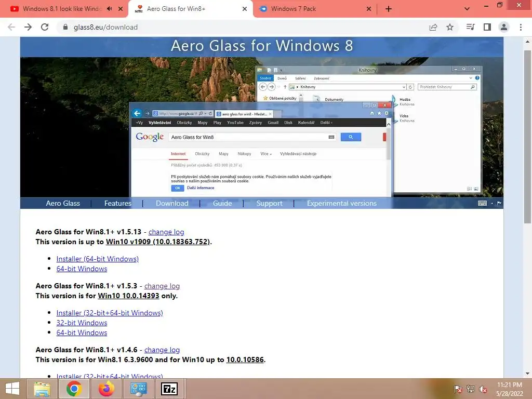Go forward in browser history

click(28, 27)
